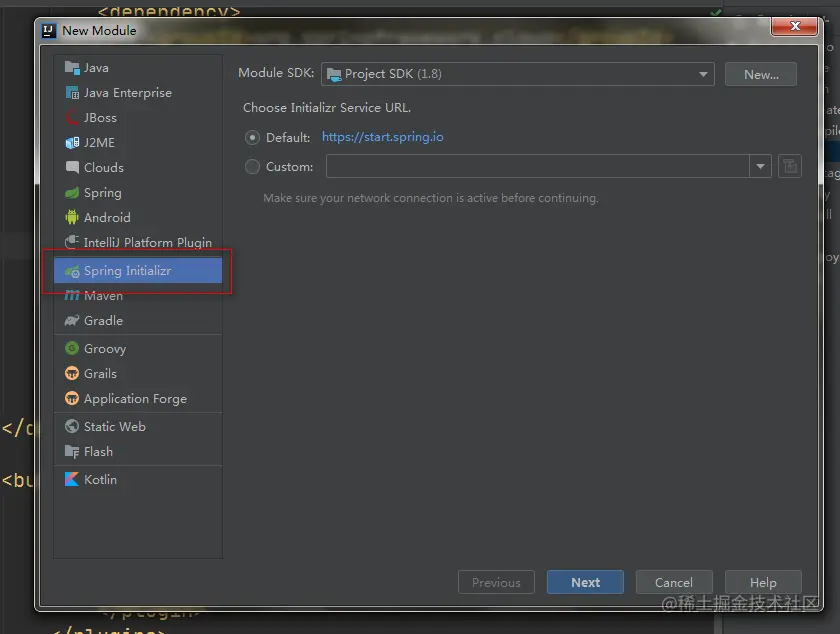Select the Static Web globe icon
Viewport: 840px width, 634px height.
pos(72,426)
